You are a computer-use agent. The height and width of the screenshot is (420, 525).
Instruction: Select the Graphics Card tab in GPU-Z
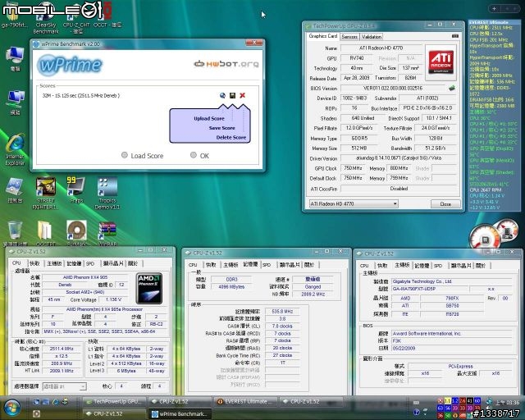pos(322,36)
